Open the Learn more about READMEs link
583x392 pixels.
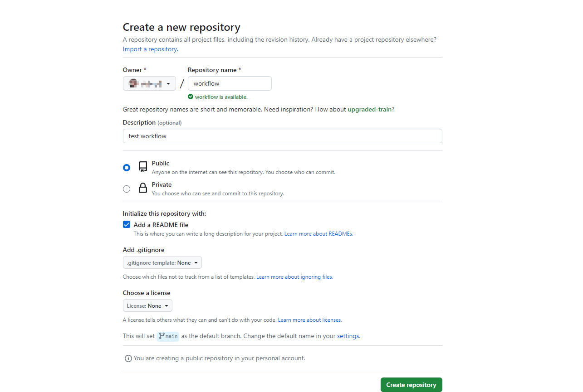(318, 234)
